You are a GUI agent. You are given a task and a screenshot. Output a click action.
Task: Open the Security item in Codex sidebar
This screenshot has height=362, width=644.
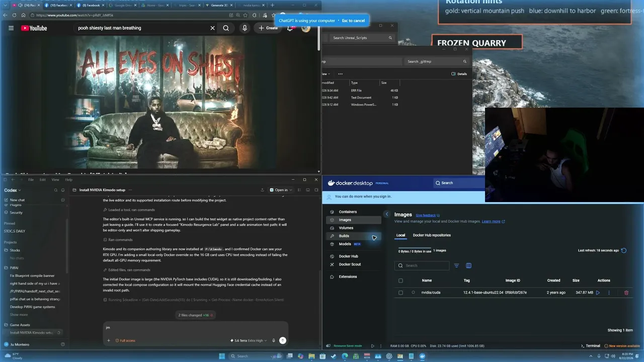tap(16, 212)
